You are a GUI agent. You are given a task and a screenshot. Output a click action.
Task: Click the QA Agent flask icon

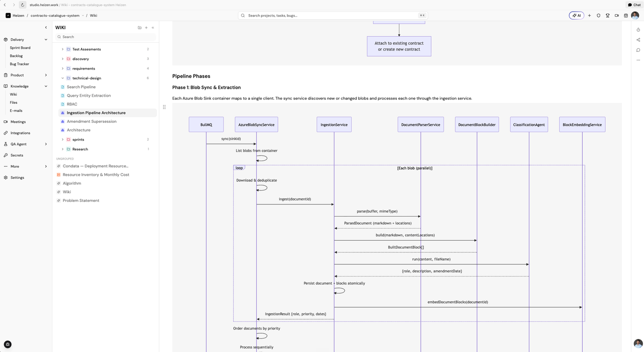6,144
